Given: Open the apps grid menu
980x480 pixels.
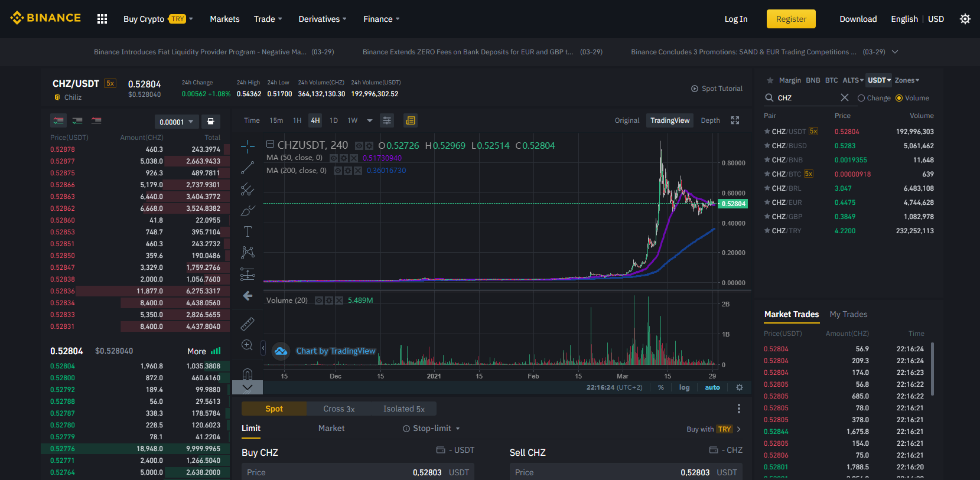Looking at the screenshot, I should [102, 19].
